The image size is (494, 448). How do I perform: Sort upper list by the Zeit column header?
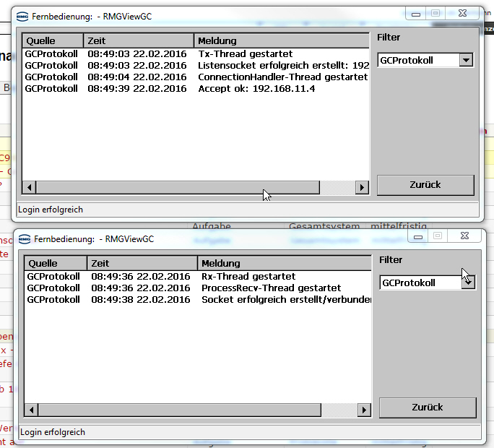139,40
